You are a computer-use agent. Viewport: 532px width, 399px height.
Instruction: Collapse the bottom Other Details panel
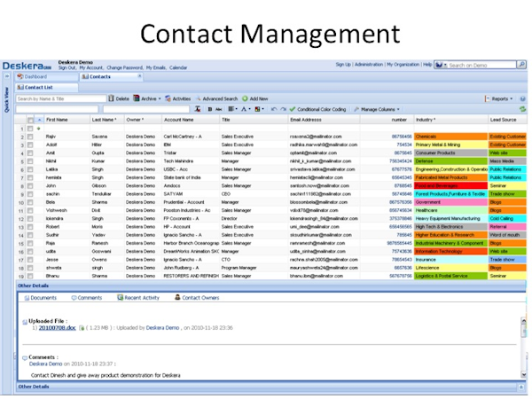(521, 387)
